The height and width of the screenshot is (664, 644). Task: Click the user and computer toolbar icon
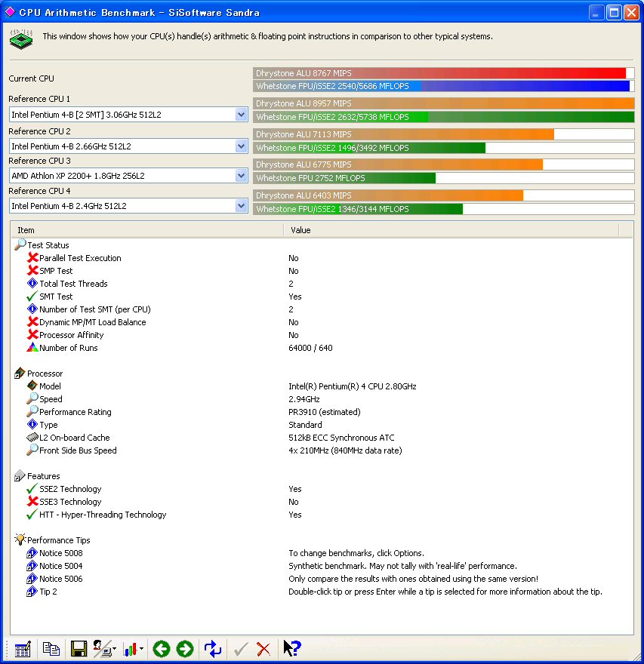click(x=102, y=649)
